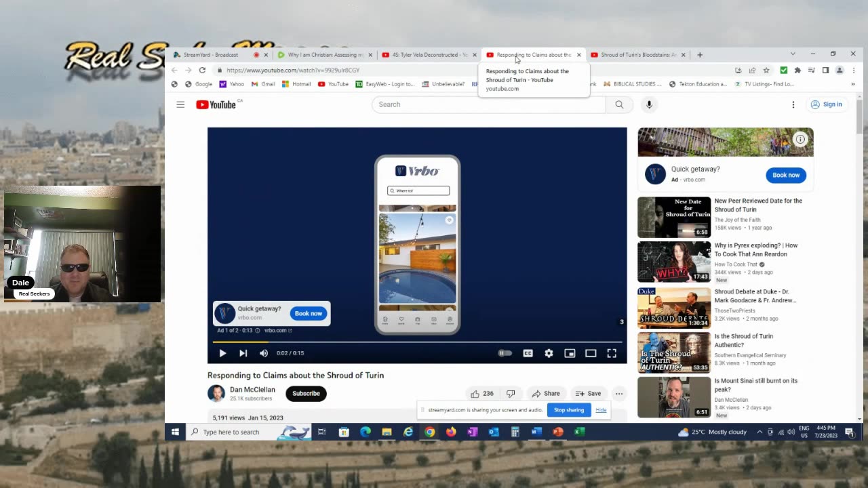Close the Why I am Christian tab

point(370,55)
